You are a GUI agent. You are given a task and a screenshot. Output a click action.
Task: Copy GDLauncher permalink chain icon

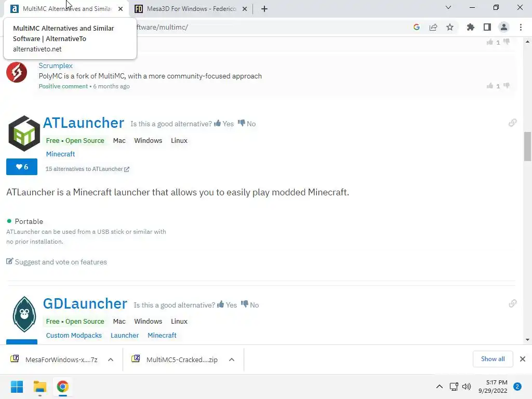pyautogui.click(x=513, y=303)
